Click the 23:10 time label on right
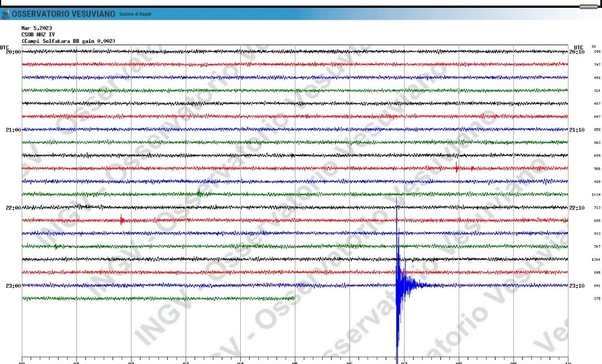The height and width of the screenshot is (364, 602). tap(577, 285)
